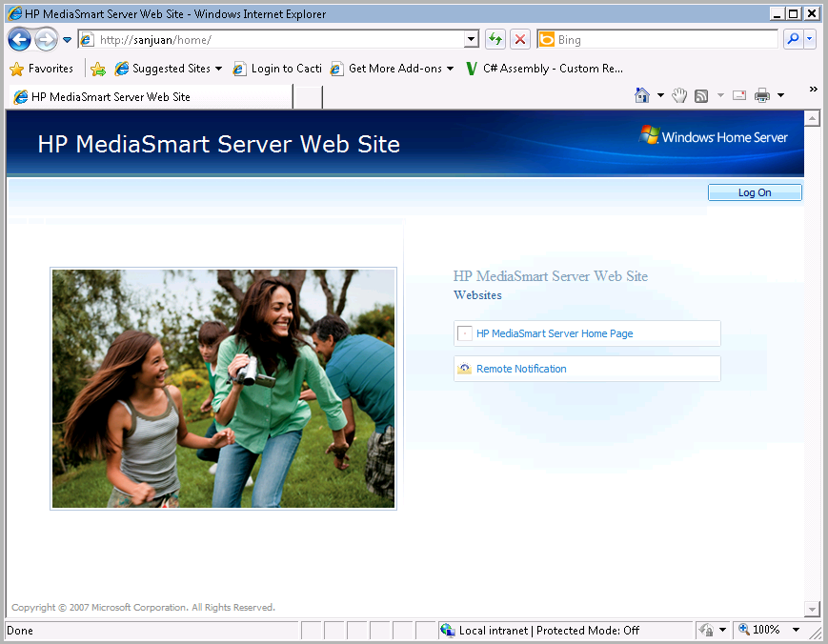
Task: Expand the Get More Add-ons dropdown arrow
Action: click(x=450, y=69)
